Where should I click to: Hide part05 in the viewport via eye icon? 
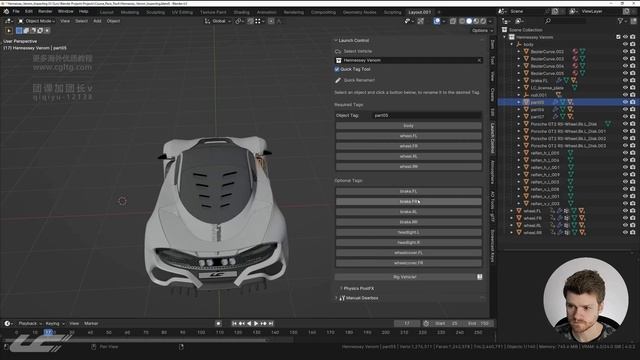pyautogui.click(x=625, y=102)
